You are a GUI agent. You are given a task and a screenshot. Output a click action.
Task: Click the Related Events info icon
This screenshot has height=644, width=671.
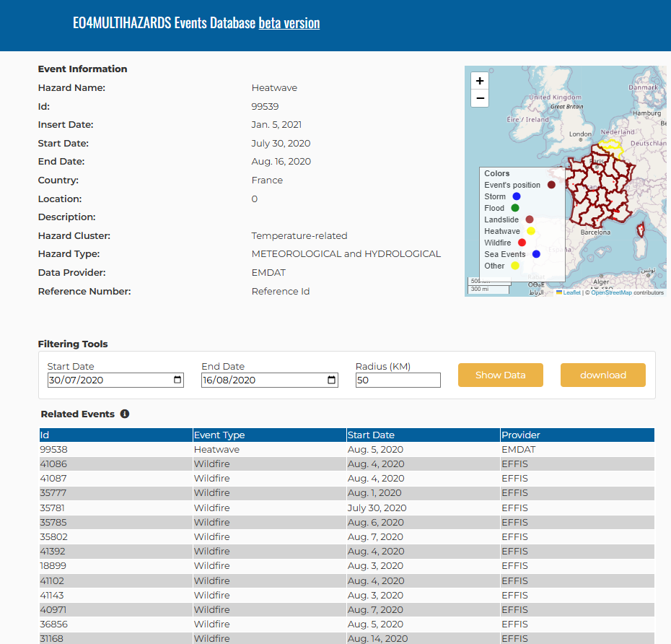[125, 414]
